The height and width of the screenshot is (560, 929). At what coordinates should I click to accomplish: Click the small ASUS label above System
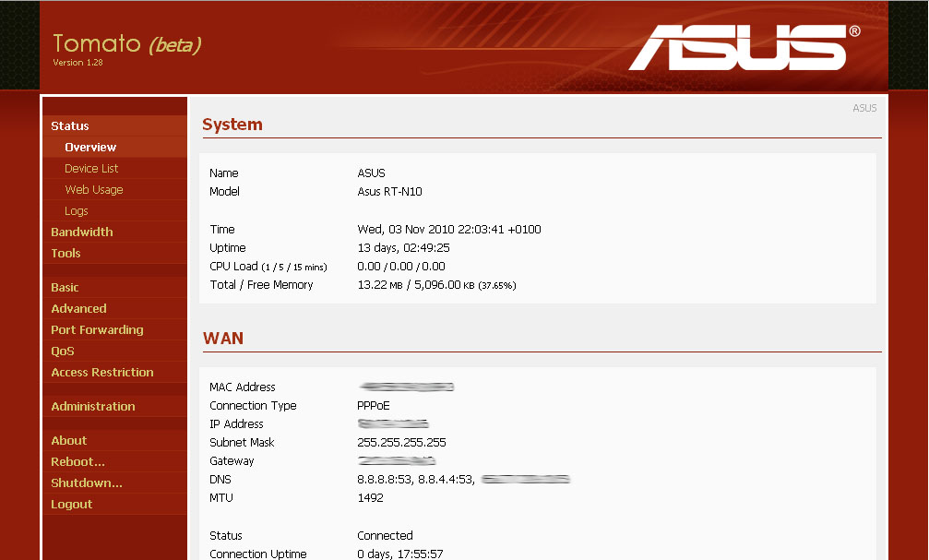[x=864, y=108]
